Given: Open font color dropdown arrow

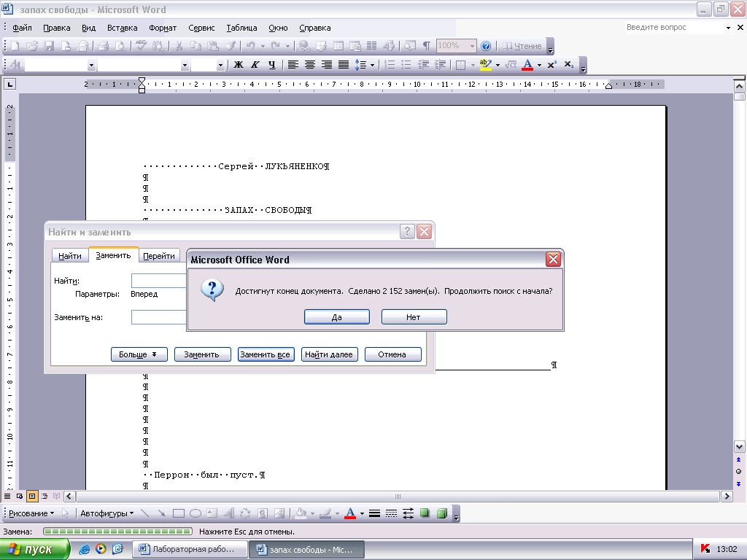Looking at the screenshot, I should pos(539,65).
